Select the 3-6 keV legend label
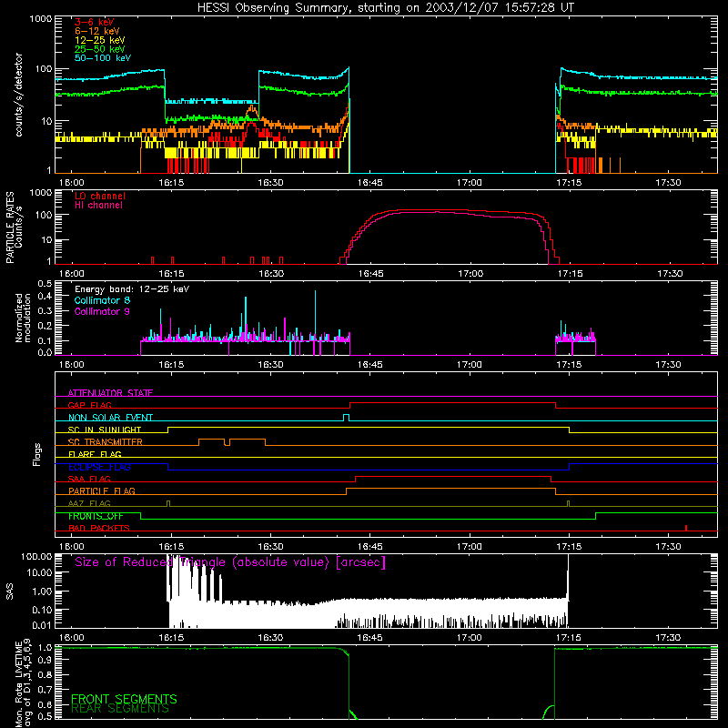This screenshot has width=728, height=728. [94, 22]
